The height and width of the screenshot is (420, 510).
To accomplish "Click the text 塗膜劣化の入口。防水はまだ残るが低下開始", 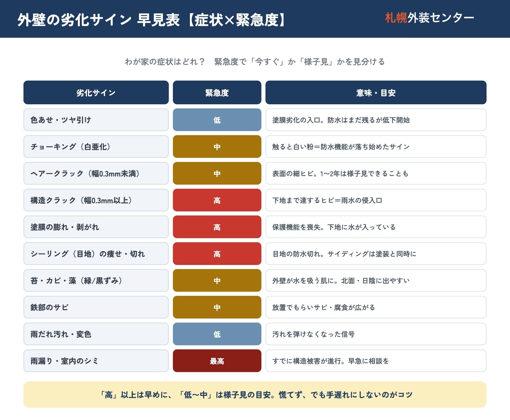I will coord(341,120).
